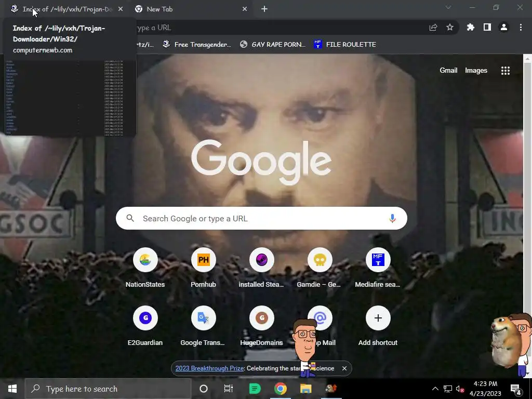This screenshot has height=399, width=532.
Task: Open the Windows notification center
Action: coord(516,389)
